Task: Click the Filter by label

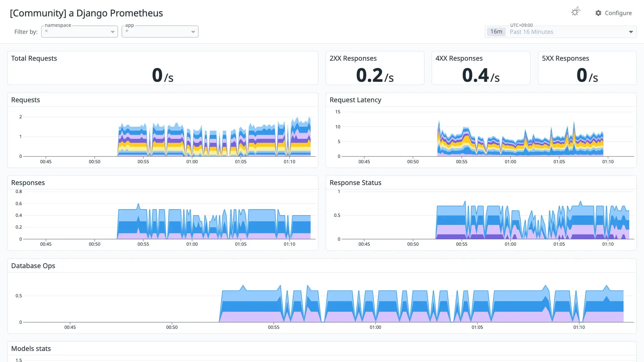Action: (26, 32)
